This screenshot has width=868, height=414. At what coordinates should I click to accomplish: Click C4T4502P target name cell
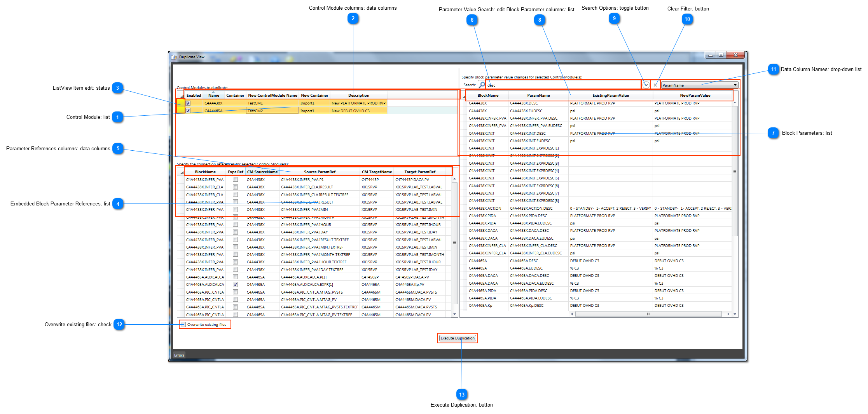click(377, 277)
